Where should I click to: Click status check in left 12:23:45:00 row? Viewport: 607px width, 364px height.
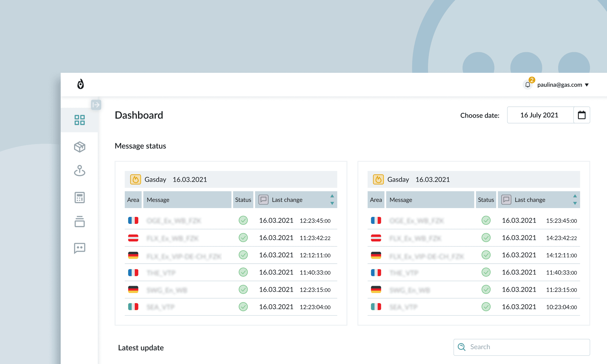[x=243, y=220]
